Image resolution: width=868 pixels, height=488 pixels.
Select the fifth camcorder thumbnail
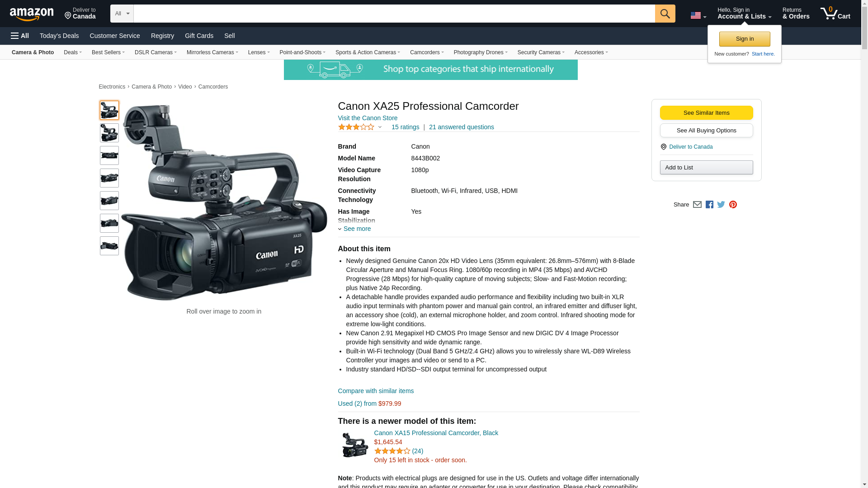(109, 201)
